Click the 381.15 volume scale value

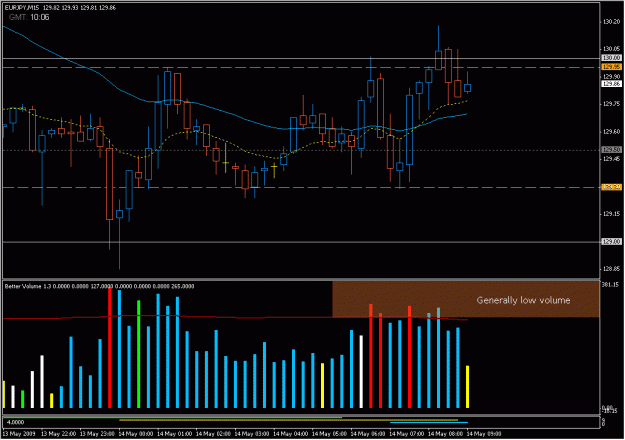pyautogui.click(x=611, y=285)
